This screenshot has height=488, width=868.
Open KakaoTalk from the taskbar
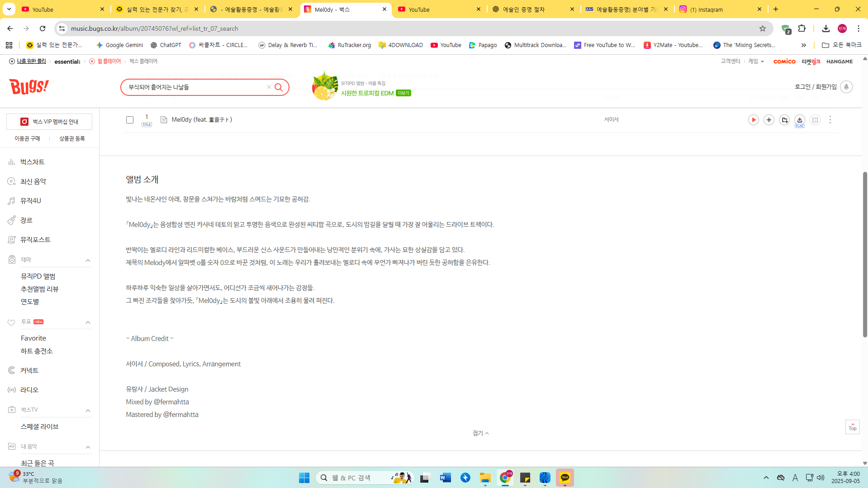tap(564, 478)
